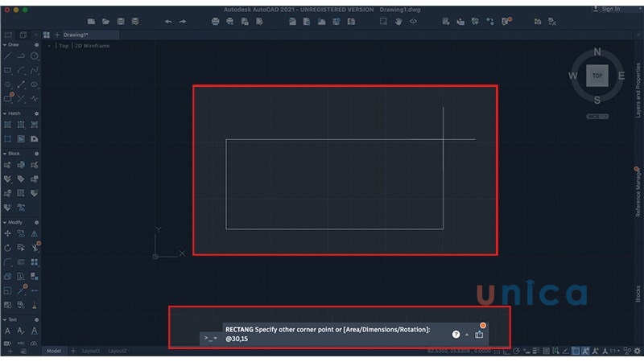Collapse the Block panel
Image resolution: width=644 pixels, height=362 pixels.
(x=5, y=154)
